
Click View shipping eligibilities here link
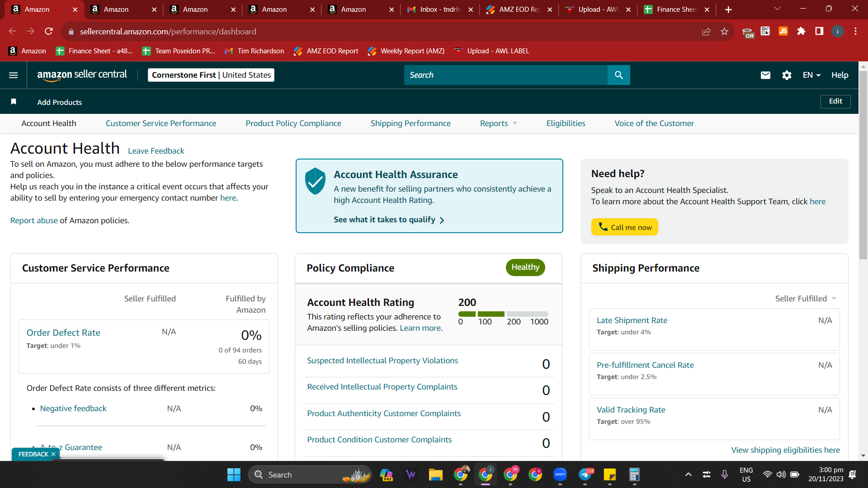pyautogui.click(x=785, y=450)
